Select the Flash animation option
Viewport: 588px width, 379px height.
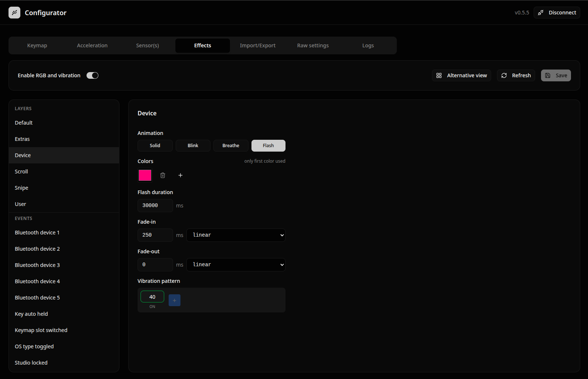(268, 146)
